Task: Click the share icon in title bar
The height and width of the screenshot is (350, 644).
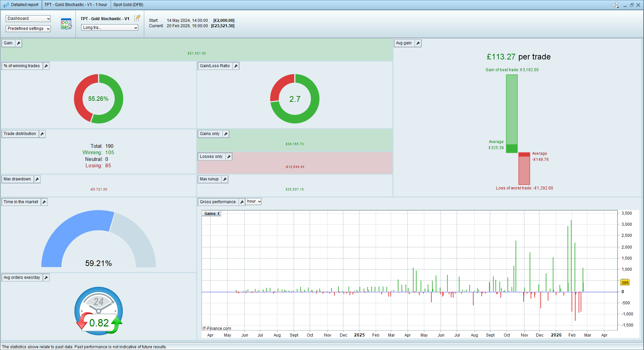Action: point(615,5)
